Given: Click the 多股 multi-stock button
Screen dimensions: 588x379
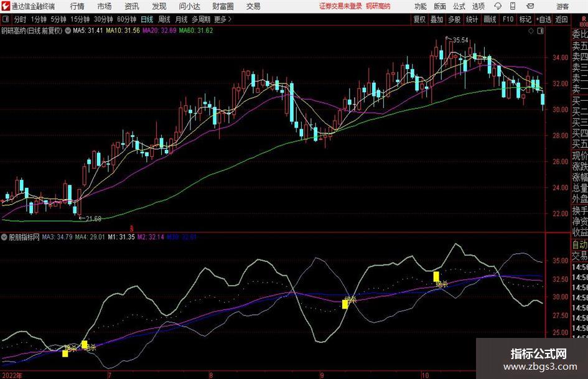Looking at the screenshot, I should tap(454, 19).
